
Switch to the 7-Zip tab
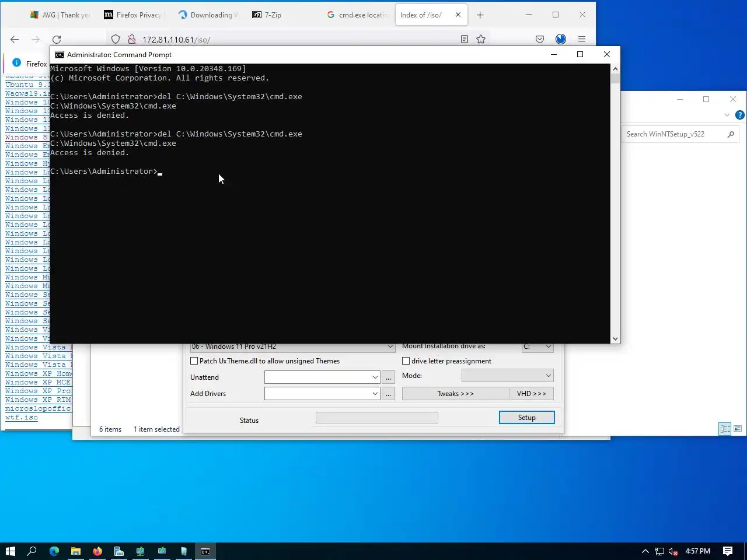pyautogui.click(x=283, y=15)
